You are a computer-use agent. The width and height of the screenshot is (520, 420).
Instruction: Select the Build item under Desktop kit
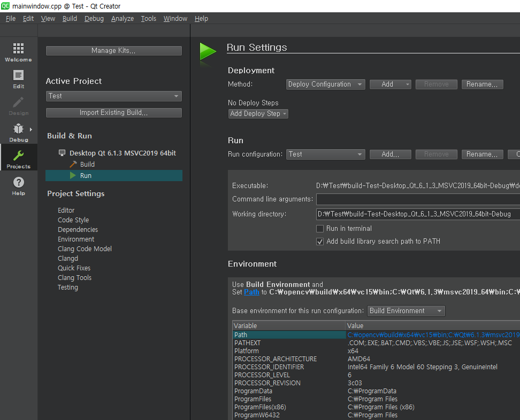click(87, 164)
